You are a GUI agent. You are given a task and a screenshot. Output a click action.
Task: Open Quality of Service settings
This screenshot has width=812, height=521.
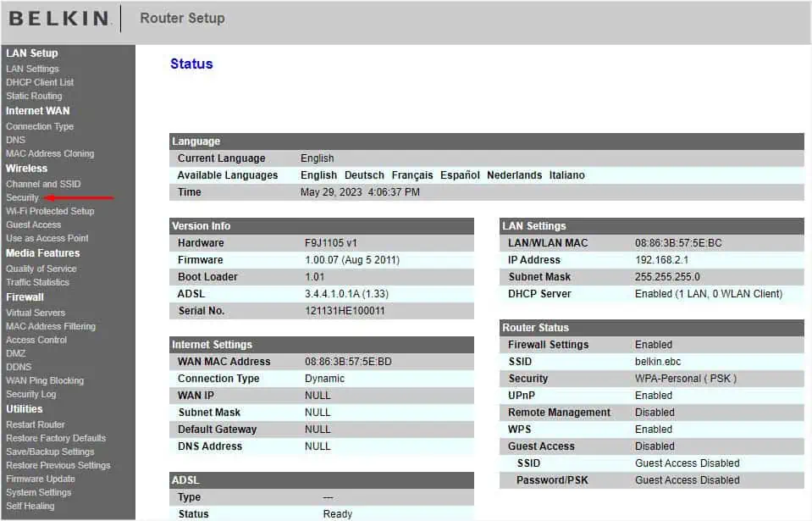[x=41, y=269]
